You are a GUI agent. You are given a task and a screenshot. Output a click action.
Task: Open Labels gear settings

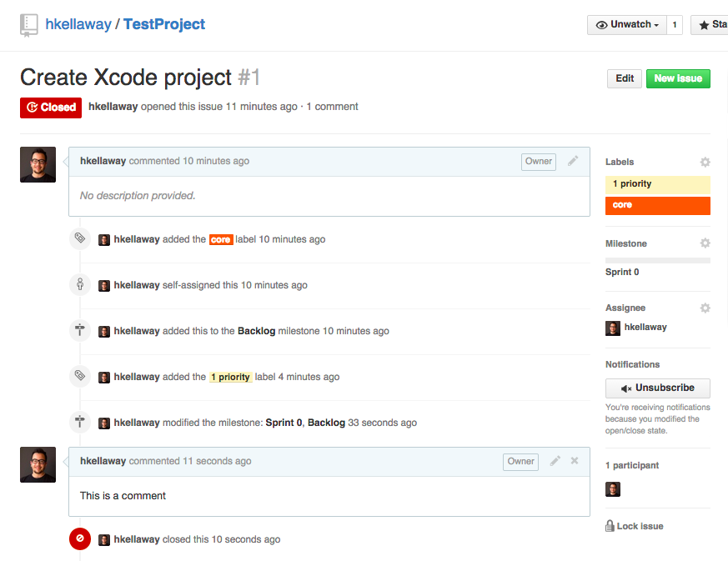(705, 162)
